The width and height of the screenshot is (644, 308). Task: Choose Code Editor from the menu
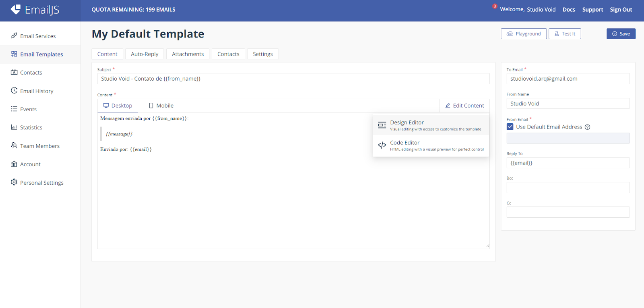click(x=431, y=146)
